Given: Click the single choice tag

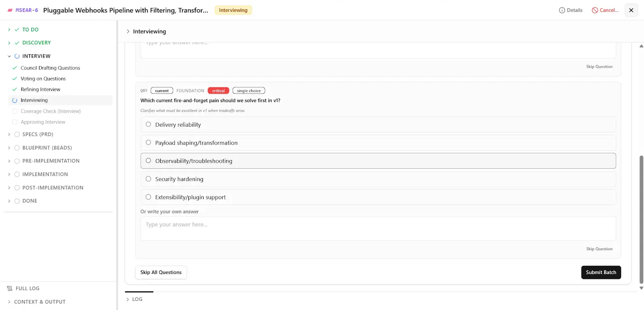Looking at the screenshot, I should coord(249,91).
